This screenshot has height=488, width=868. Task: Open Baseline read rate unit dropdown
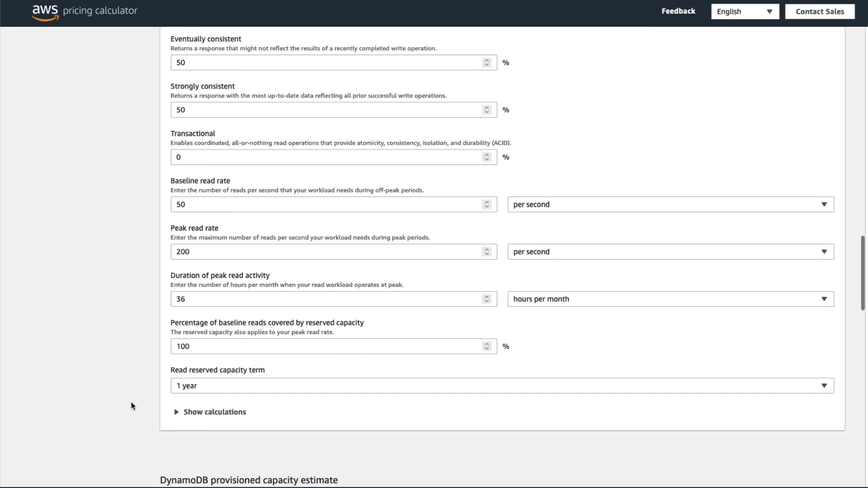[x=670, y=205]
